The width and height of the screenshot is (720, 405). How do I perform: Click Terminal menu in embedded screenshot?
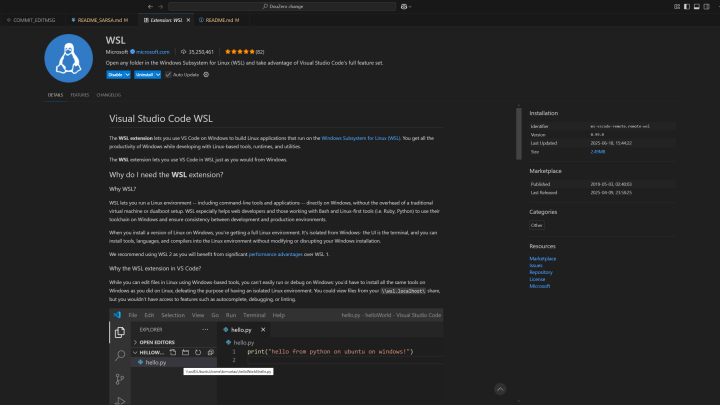point(254,315)
